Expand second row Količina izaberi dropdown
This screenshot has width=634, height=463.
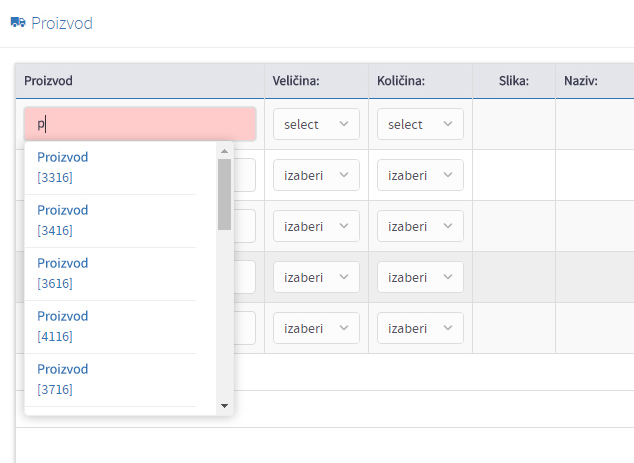point(420,175)
